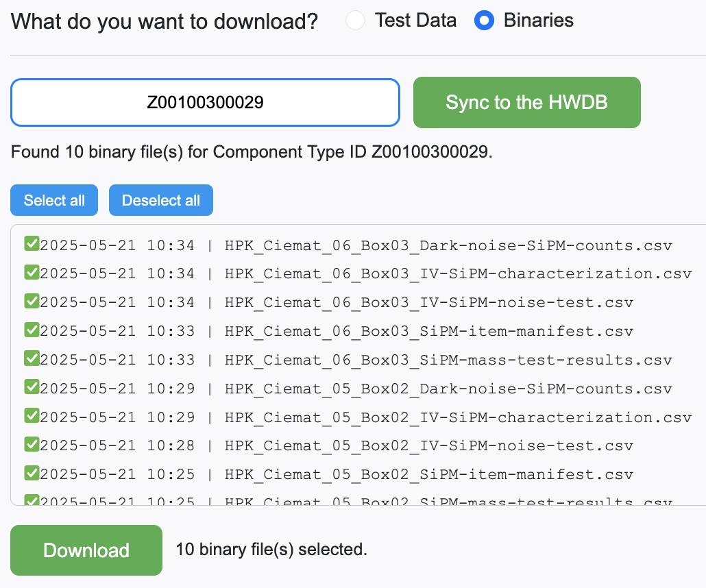Click the Box02 mass-test-results list row
Viewport: 706px width, 588px height.
tap(343, 501)
